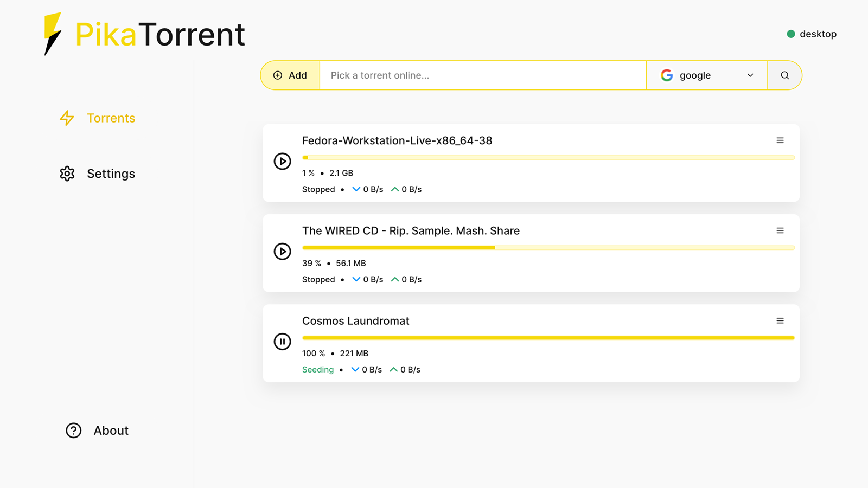Click the download speed arrow for WIRED CD torrent
This screenshot has height=488, width=868.
click(x=356, y=279)
